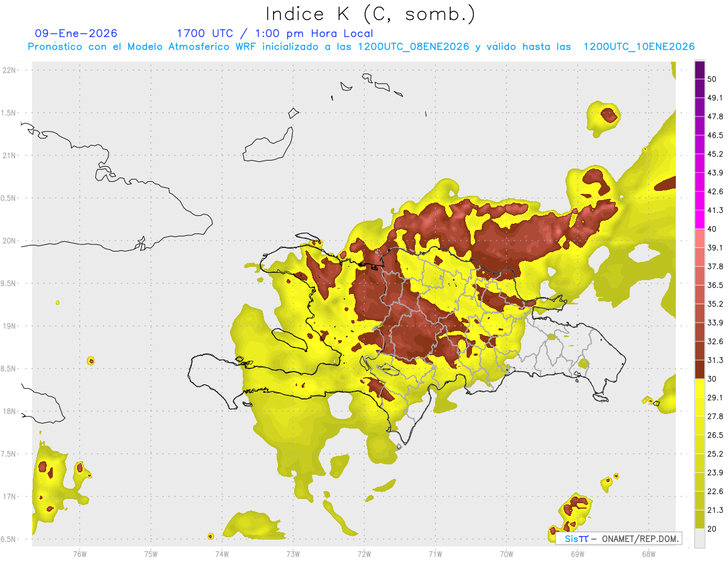Click the magenta color bar segment between 41.3 and 42.6
This screenshot has height=562, width=728.
click(x=699, y=201)
